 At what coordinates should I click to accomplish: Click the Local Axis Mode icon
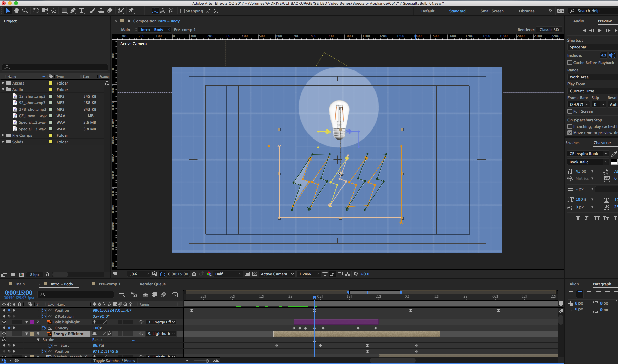pos(155,11)
